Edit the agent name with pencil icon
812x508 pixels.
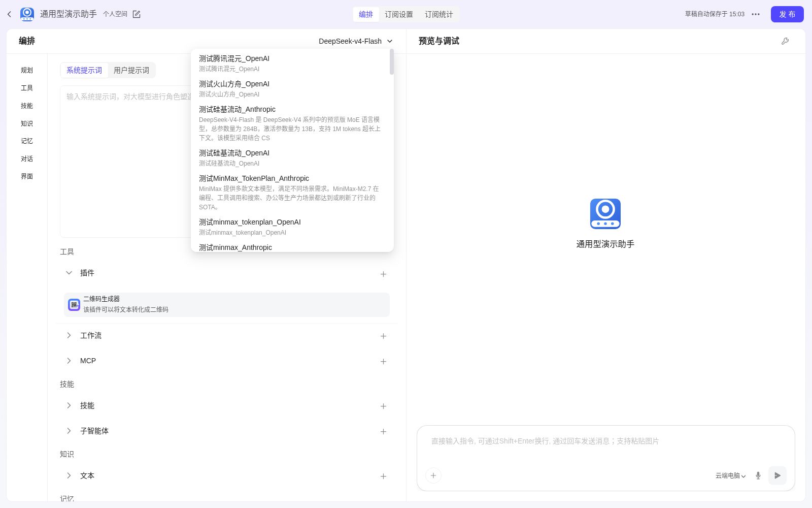137,14
